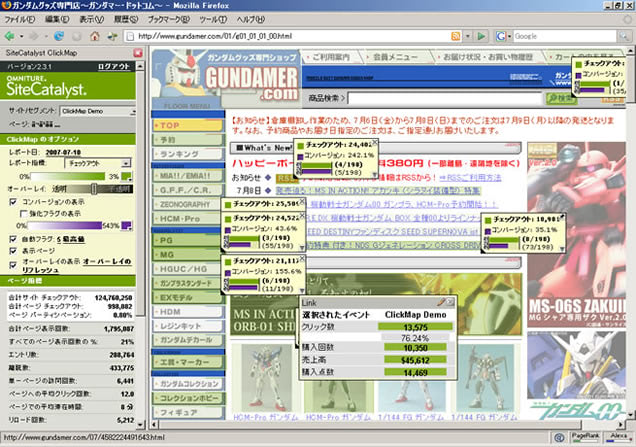Viewport: 636px width, 447px height.
Task: Click the green checkout color swatch
Action: 127,176
